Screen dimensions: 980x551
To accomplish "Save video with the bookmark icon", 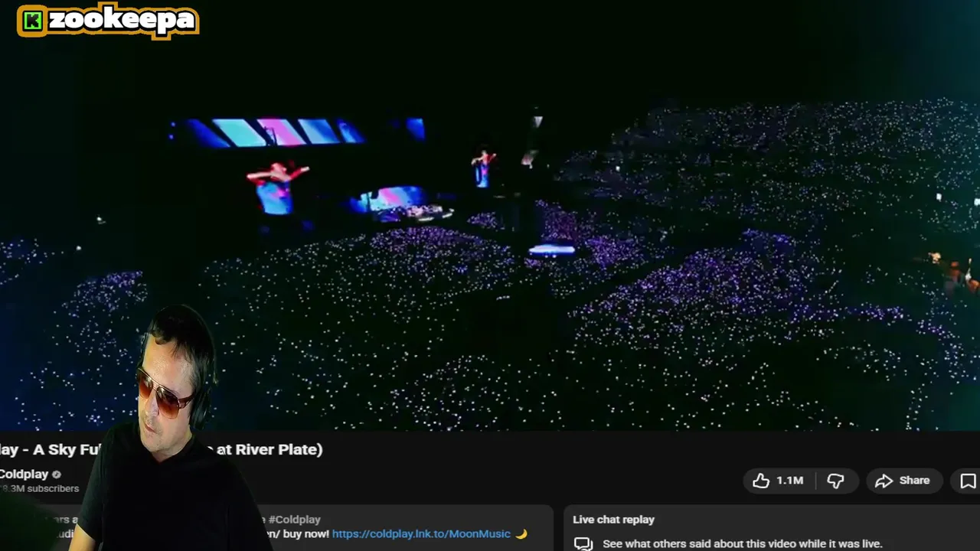I will [968, 481].
